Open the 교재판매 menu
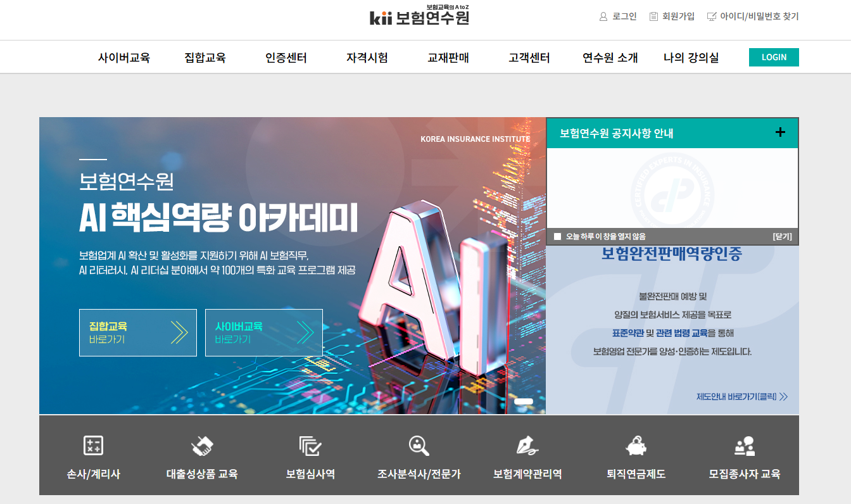 click(x=448, y=58)
